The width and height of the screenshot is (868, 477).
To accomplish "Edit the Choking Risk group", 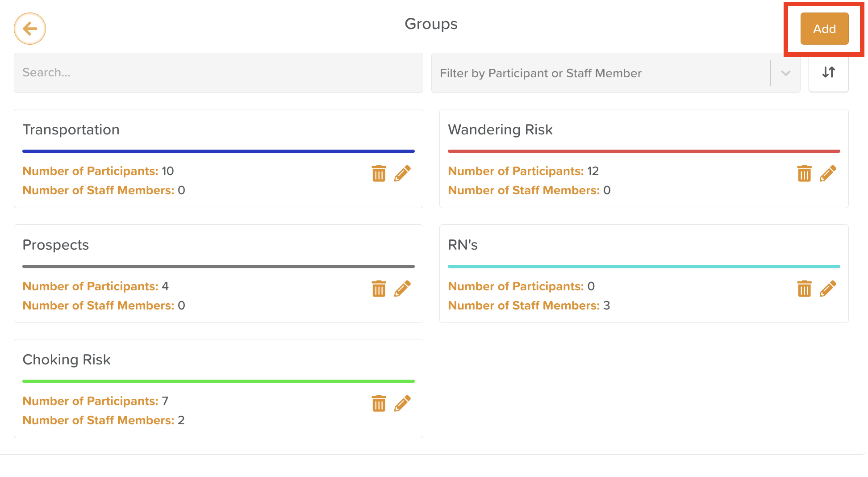I will click(402, 403).
